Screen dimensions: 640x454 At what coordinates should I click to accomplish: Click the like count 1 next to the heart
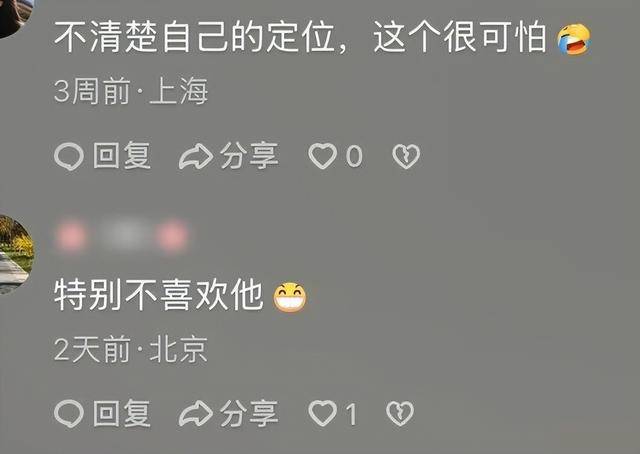(x=351, y=414)
